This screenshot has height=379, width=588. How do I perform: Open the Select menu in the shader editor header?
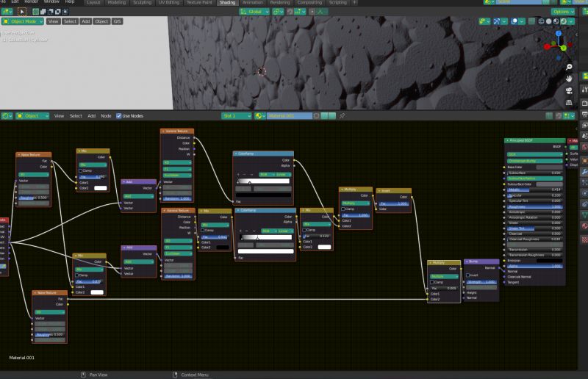coord(76,116)
